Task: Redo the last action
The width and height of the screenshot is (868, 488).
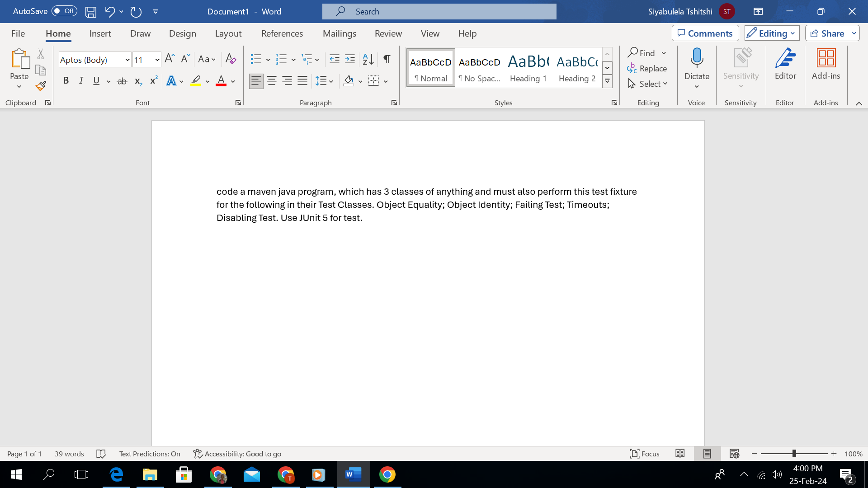Action: (136, 12)
